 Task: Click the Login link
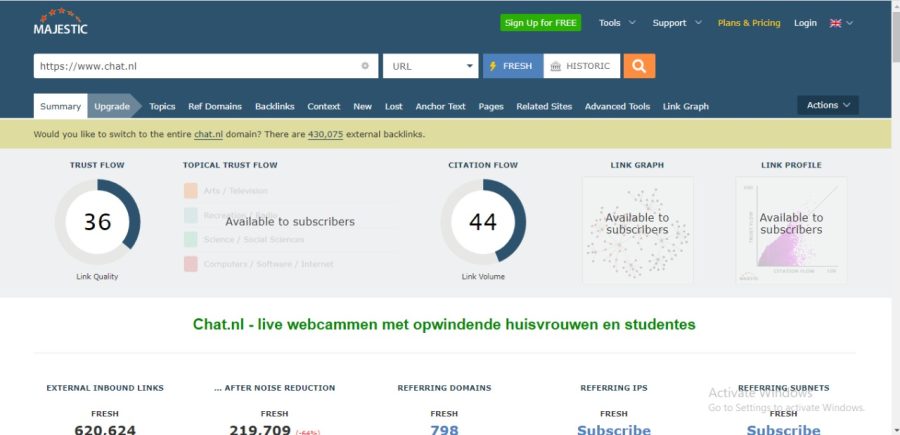click(805, 23)
